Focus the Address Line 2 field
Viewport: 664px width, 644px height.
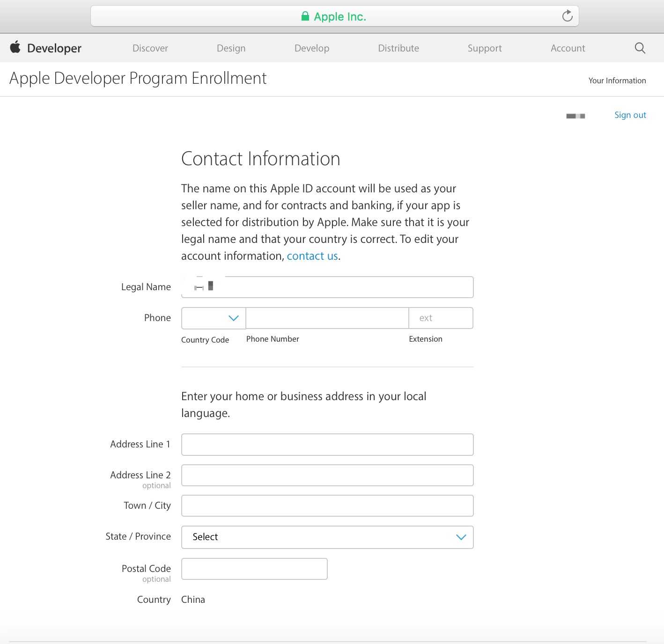[x=327, y=476]
